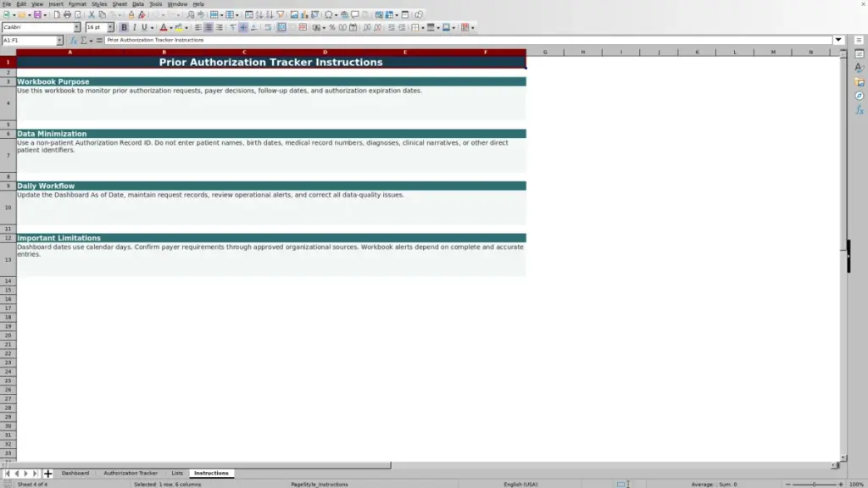Open the underline style dropdown arrow
Image resolution: width=868 pixels, height=488 pixels.
(x=153, y=28)
